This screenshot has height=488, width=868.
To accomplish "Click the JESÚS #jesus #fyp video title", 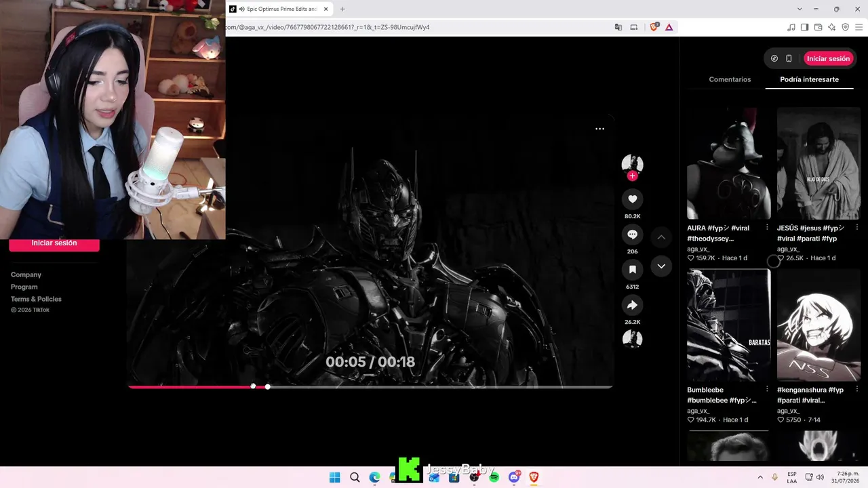I will tap(811, 233).
